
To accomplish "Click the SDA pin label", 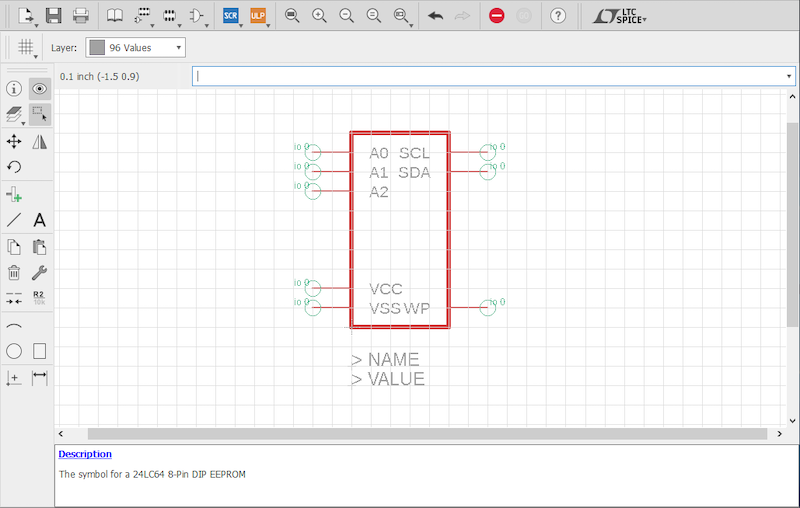I will point(414,172).
